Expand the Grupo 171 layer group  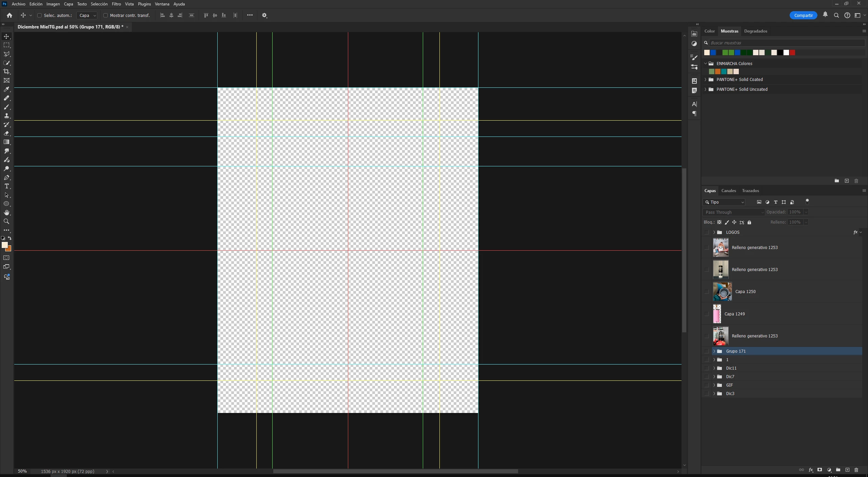coord(714,351)
